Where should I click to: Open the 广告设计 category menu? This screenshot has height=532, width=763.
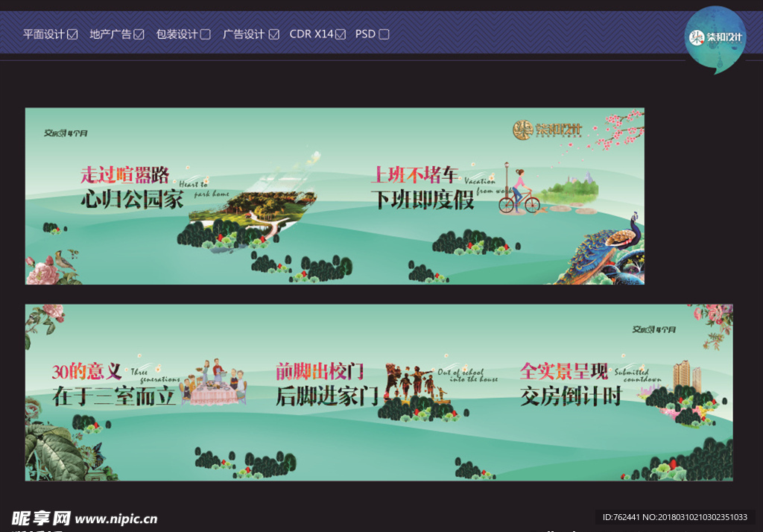[x=242, y=33]
